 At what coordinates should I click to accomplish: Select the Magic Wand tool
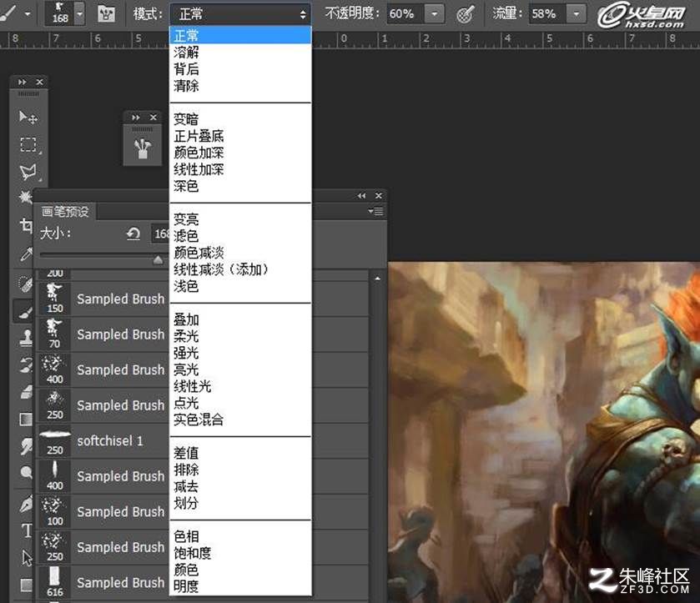point(25,197)
